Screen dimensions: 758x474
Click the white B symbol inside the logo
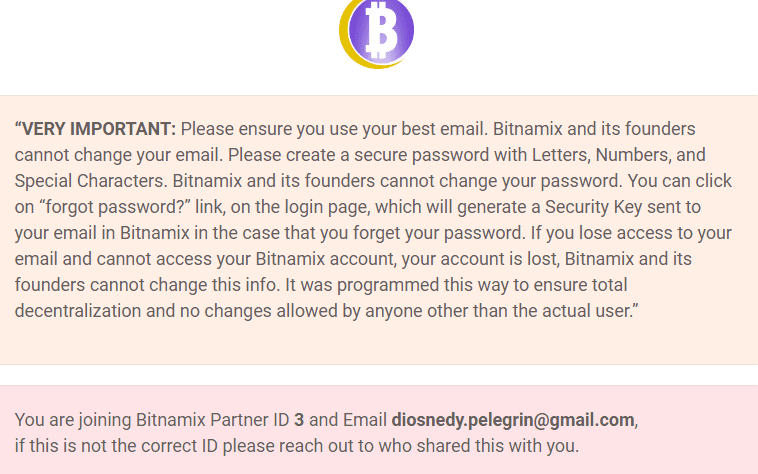(x=380, y=29)
